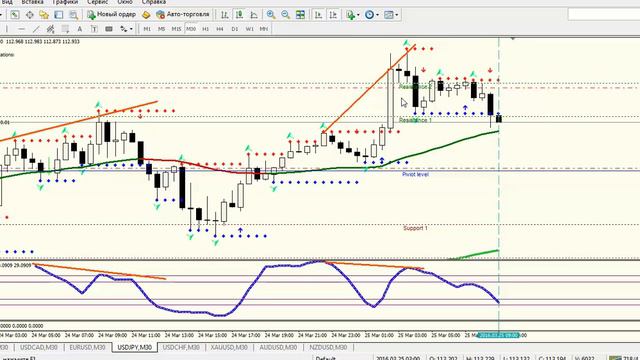Select the active M30 timeframe button
The height and width of the screenshot is (360, 640).
(x=191, y=29)
